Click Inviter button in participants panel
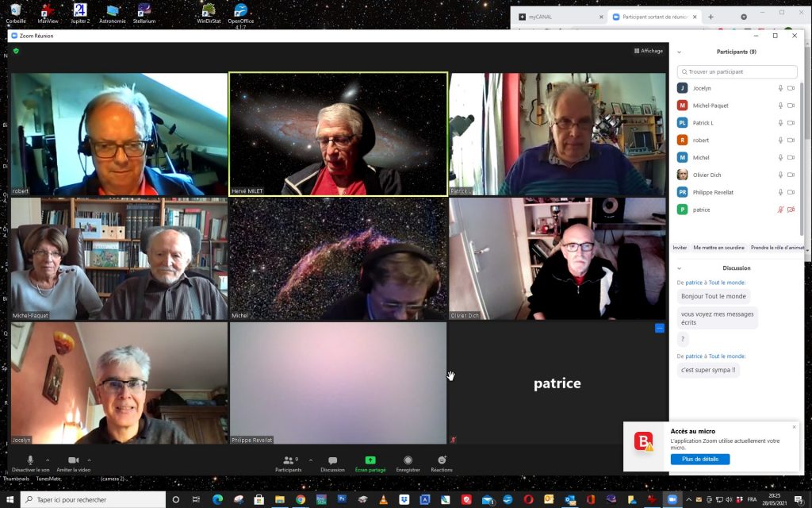 tap(680, 248)
